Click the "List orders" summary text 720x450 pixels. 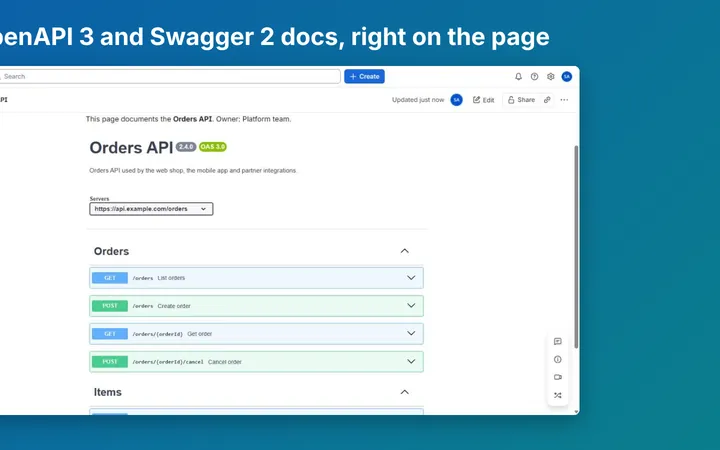(x=171, y=278)
